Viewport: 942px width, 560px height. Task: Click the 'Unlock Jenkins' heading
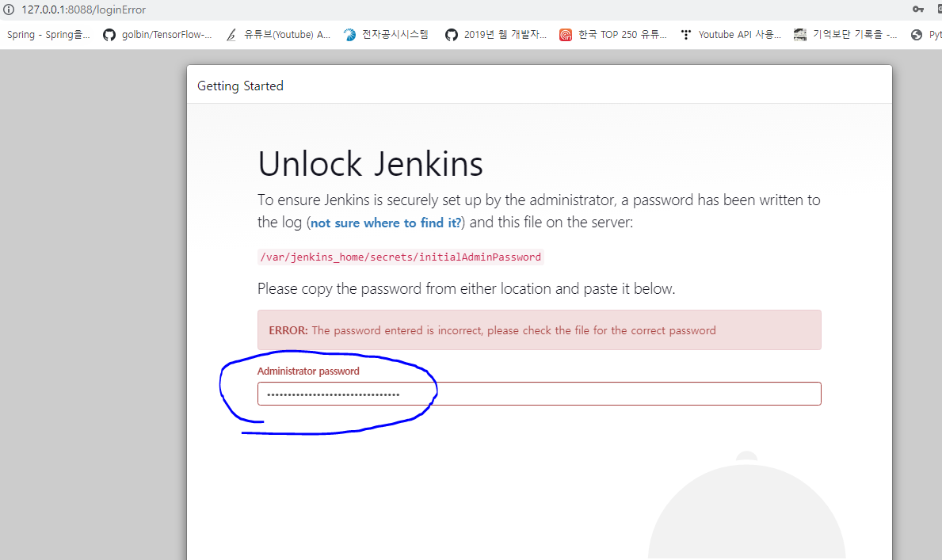coord(370,163)
